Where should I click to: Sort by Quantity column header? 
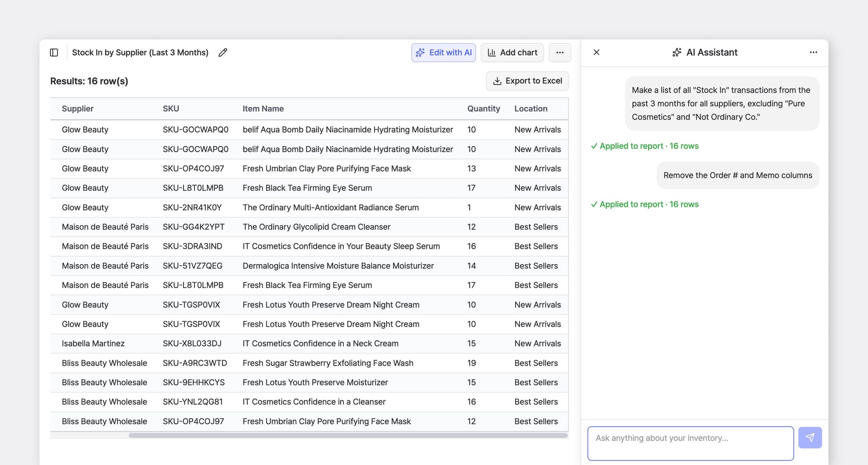pos(483,109)
